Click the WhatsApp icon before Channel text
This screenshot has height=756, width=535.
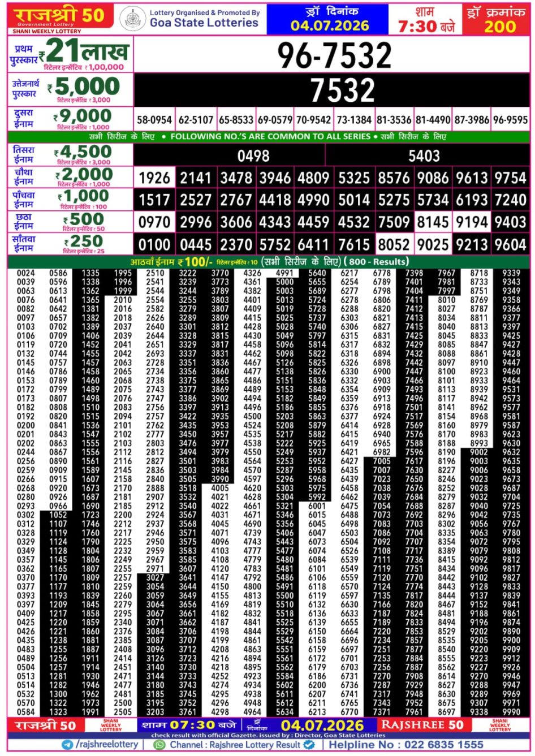[160, 745]
